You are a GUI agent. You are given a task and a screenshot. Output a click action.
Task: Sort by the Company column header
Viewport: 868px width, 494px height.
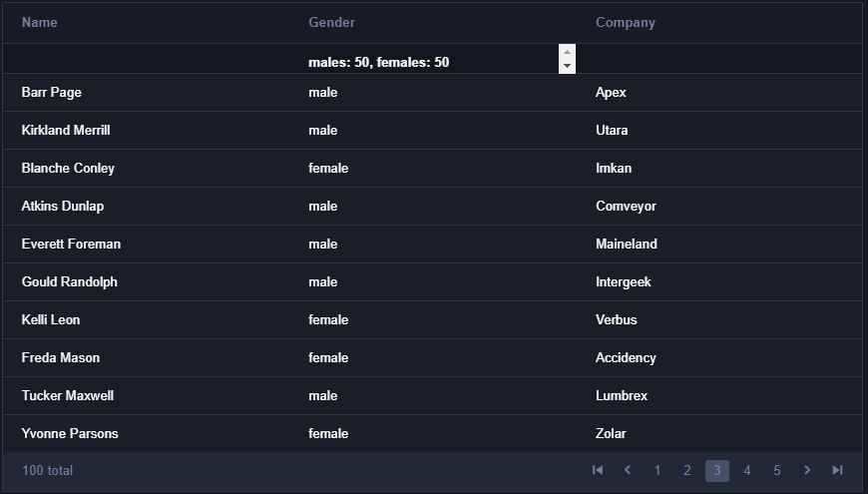pyautogui.click(x=625, y=23)
